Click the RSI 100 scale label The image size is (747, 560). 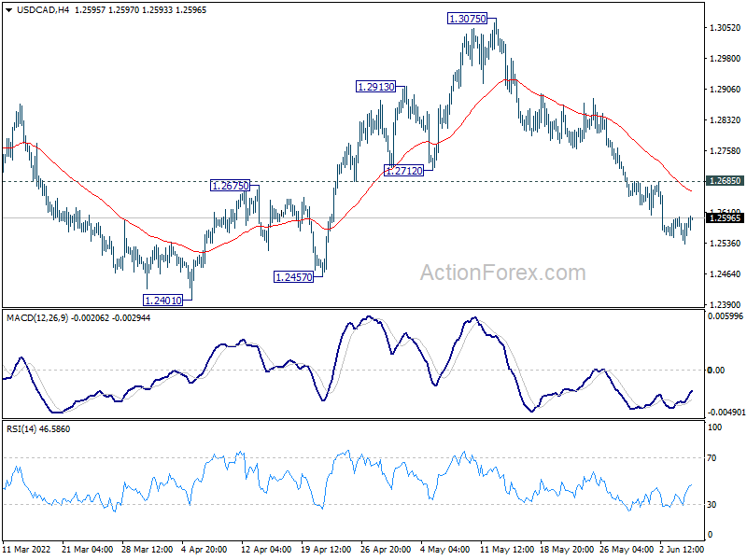pos(714,427)
